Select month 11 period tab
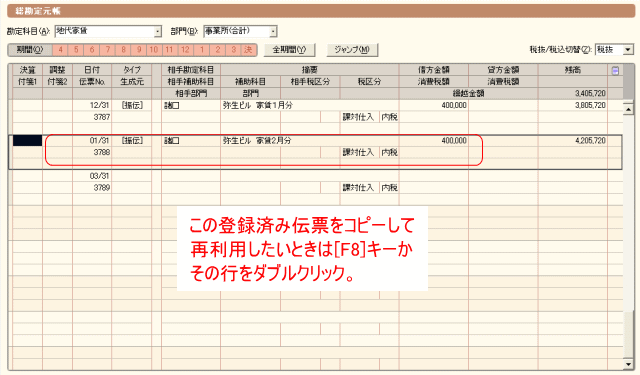This screenshot has width=640, height=375. click(169, 50)
